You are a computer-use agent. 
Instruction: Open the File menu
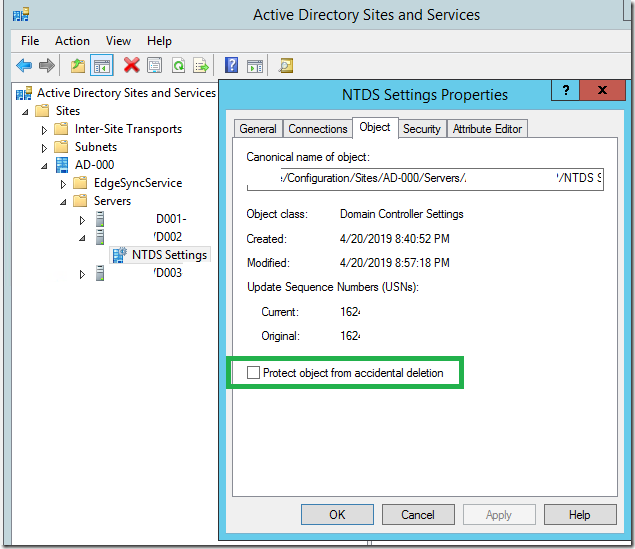pos(30,41)
